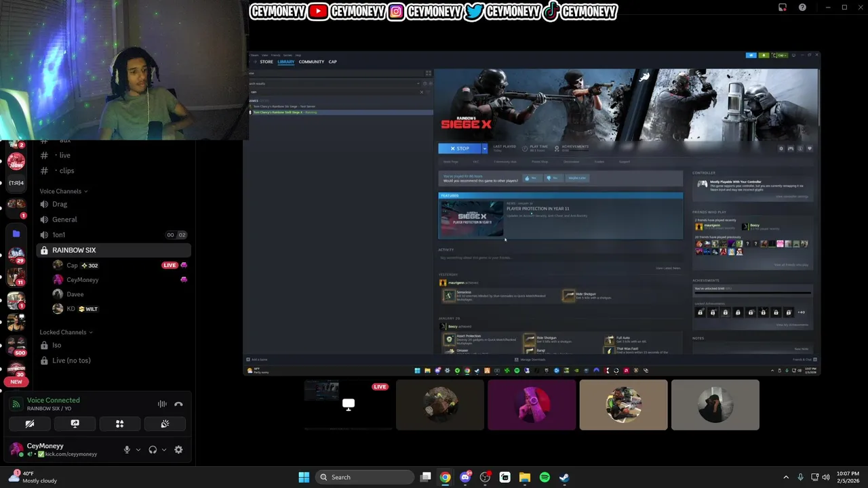Open Task View on Windows taskbar
Image resolution: width=868 pixels, height=488 pixels.
coord(425,477)
